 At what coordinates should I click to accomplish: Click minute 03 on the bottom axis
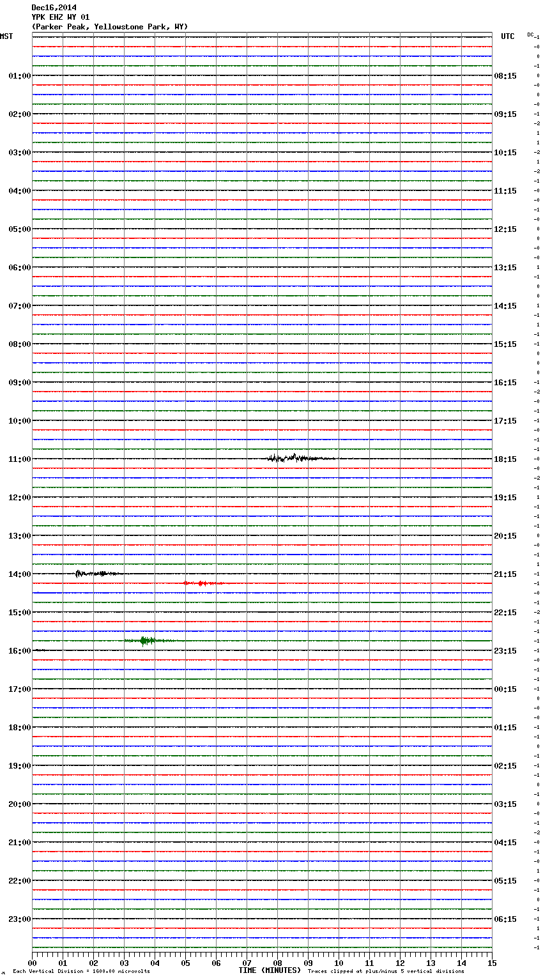(x=124, y=963)
